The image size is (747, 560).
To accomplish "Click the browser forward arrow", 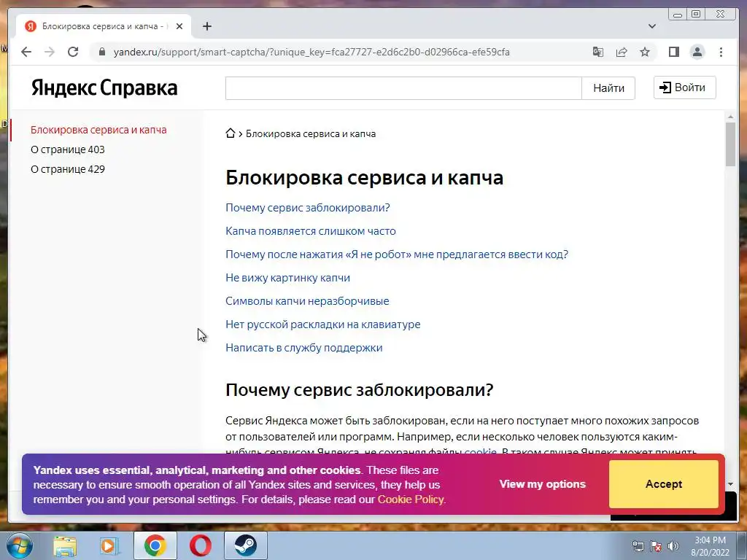I will tap(50, 52).
